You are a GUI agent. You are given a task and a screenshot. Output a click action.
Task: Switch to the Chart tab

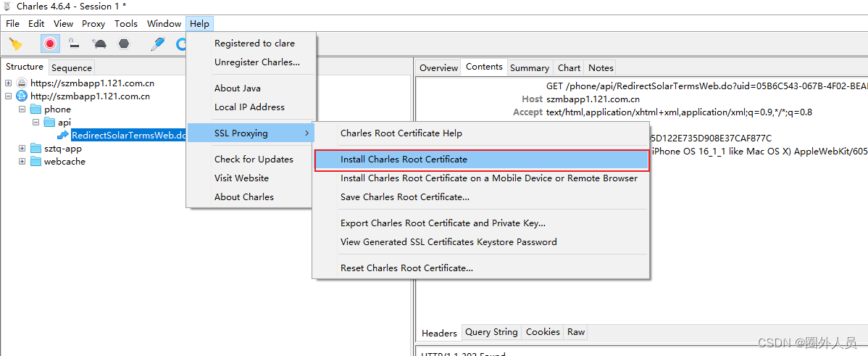pyautogui.click(x=569, y=67)
